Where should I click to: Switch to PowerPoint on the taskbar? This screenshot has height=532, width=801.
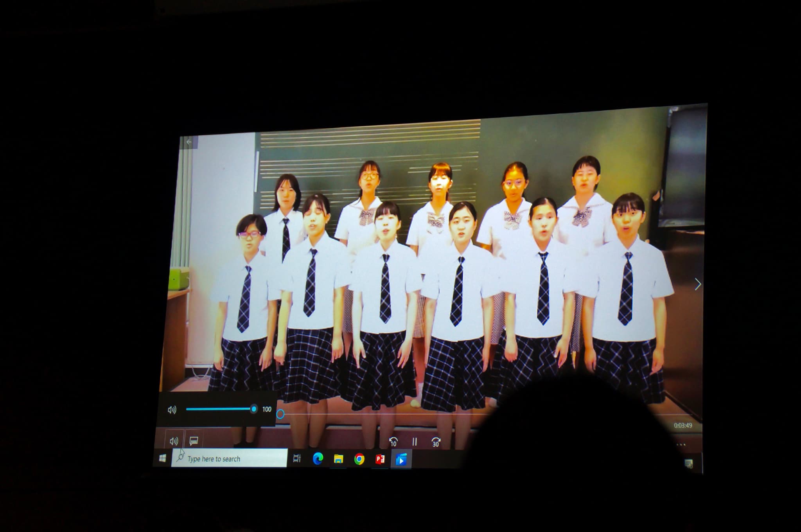380,459
